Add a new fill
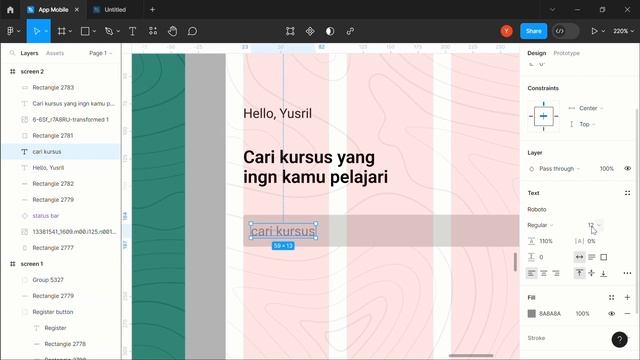640x360 pixels. click(x=627, y=298)
